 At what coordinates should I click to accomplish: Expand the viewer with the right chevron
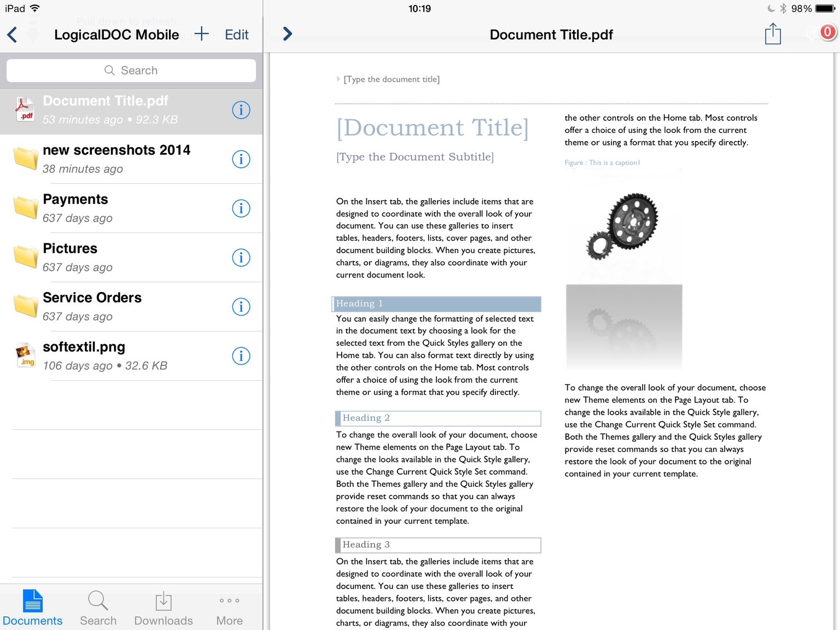(288, 34)
